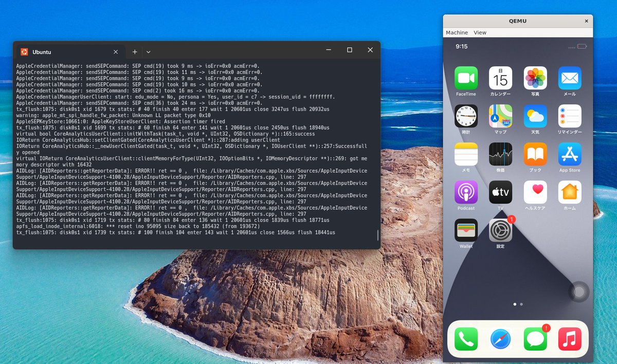Maximize the Ubuntu terminal window
Screen dimensions: 617x364
[349, 50]
